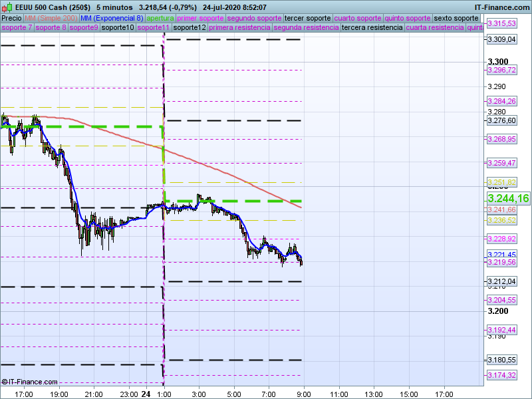Click the 3.284,26 price tag
This screenshot has width=532, height=399.
click(502, 101)
